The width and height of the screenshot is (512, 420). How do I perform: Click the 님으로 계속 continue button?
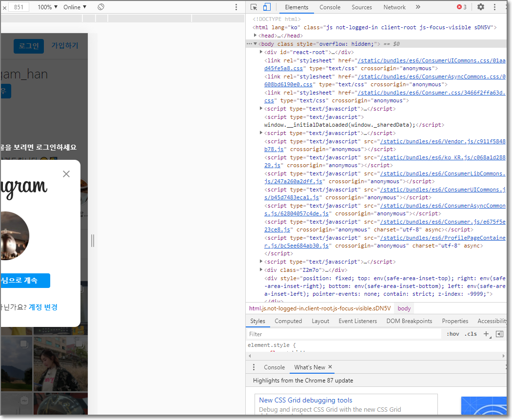tap(25, 280)
